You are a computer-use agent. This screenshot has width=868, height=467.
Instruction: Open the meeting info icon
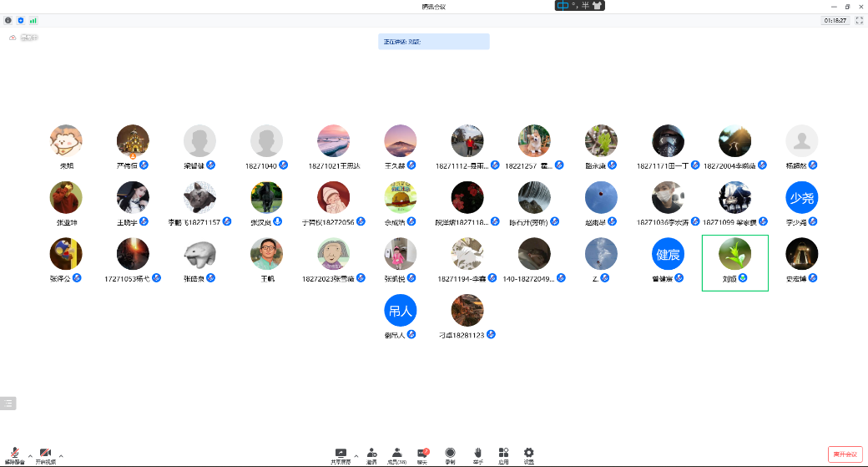click(8, 20)
